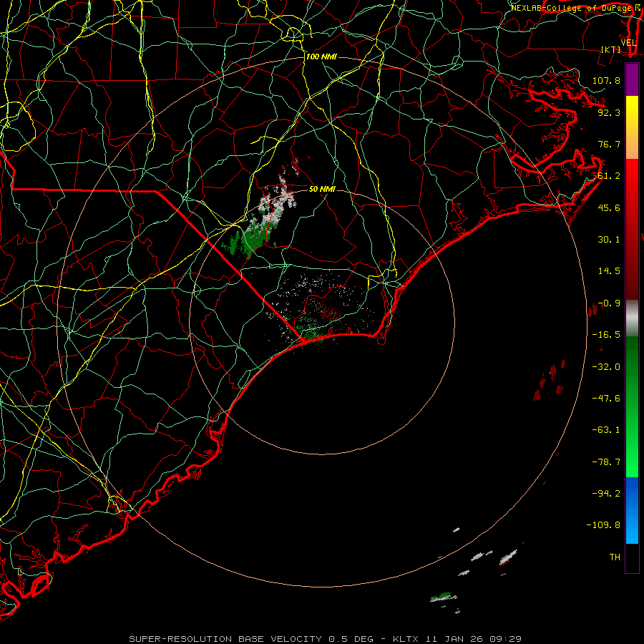Click the TH legend label
The image size is (644, 644).
click(615, 557)
